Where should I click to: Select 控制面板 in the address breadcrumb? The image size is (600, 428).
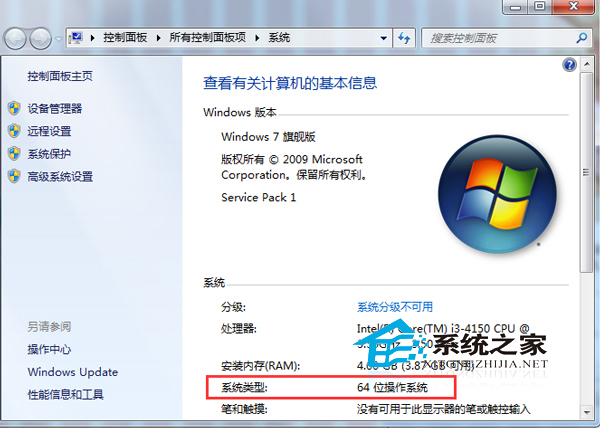pos(125,37)
